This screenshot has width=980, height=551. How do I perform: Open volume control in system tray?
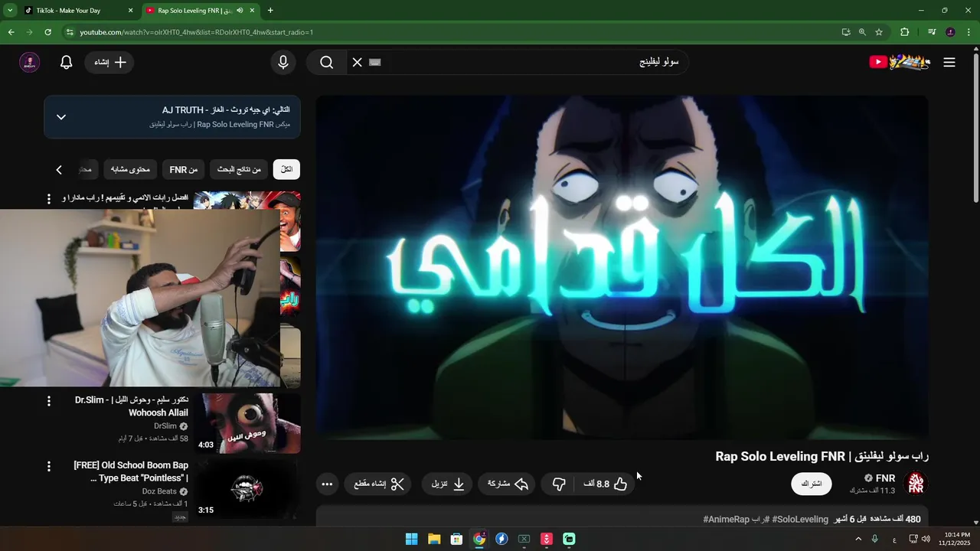[926, 539]
